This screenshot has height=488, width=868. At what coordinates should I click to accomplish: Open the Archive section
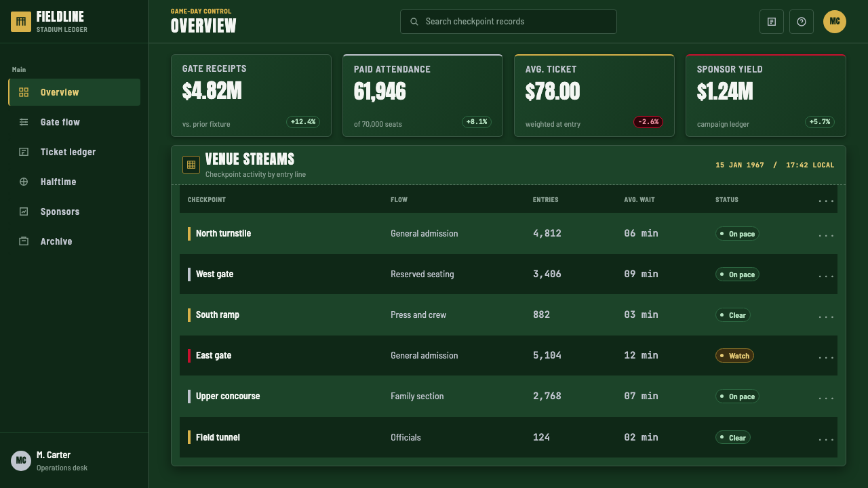tap(75, 241)
